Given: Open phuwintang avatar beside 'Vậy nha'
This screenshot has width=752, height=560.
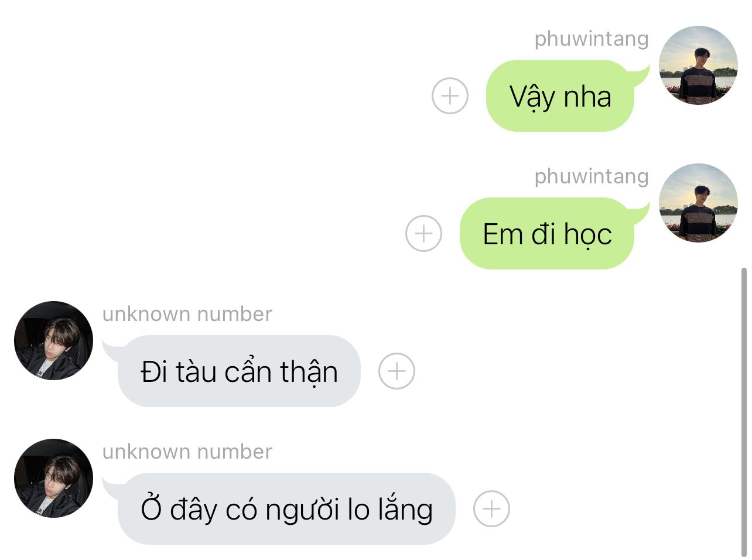Looking at the screenshot, I should (698, 65).
